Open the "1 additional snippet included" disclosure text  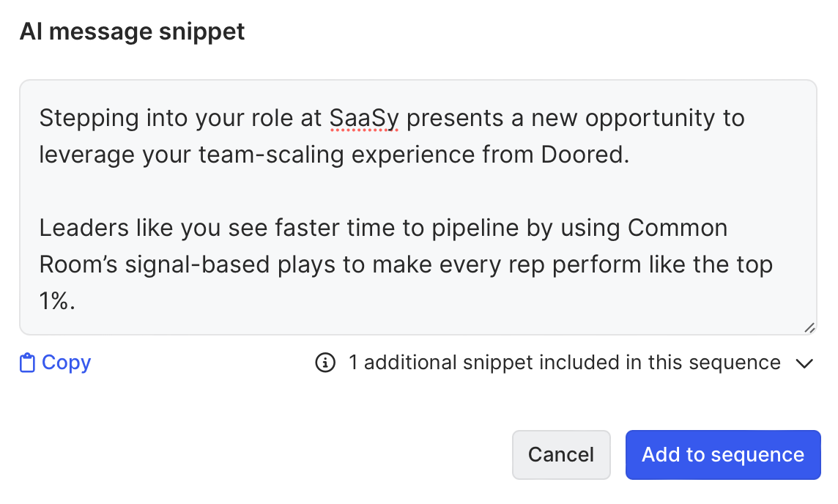click(x=564, y=363)
